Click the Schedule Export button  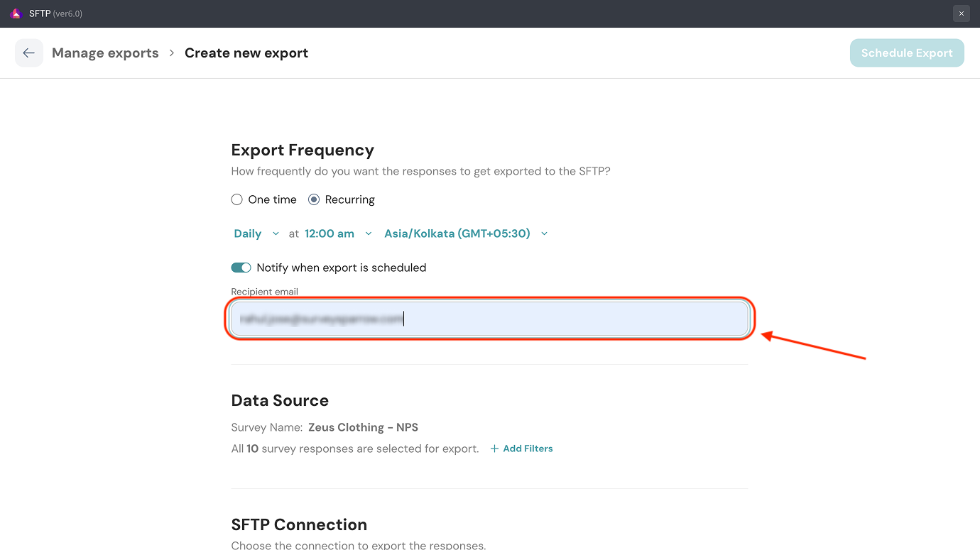tap(907, 53)
